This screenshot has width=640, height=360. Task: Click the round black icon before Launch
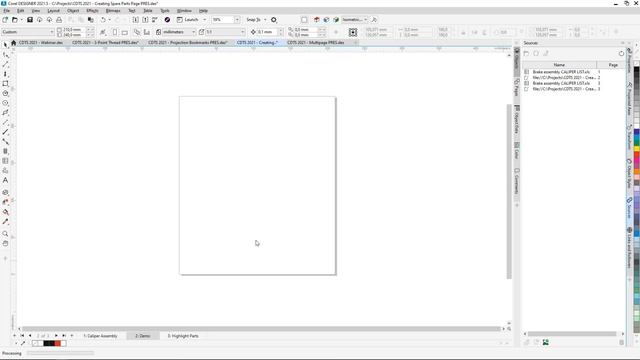tap(167, 20)
